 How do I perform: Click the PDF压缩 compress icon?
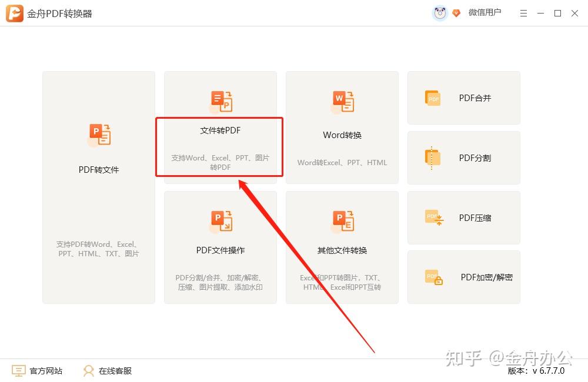433,217
